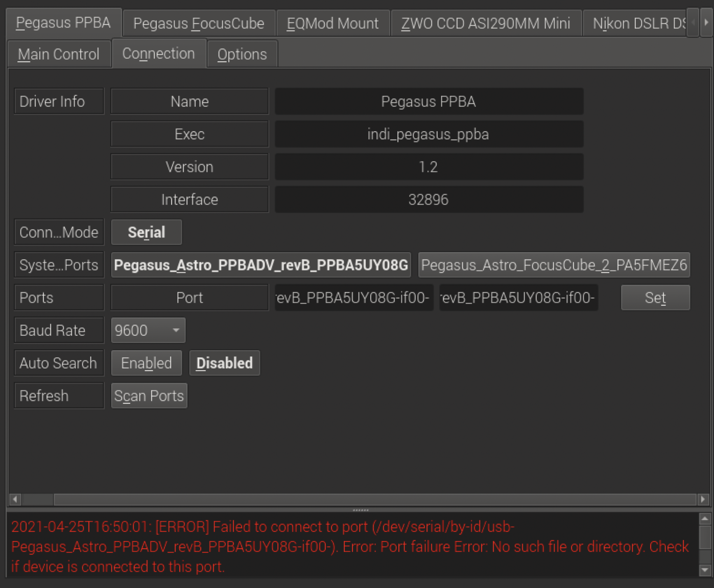Click the log panel vertical scrollbar handle
Screen dimensions: 714x588
click(x=705, y=537)
